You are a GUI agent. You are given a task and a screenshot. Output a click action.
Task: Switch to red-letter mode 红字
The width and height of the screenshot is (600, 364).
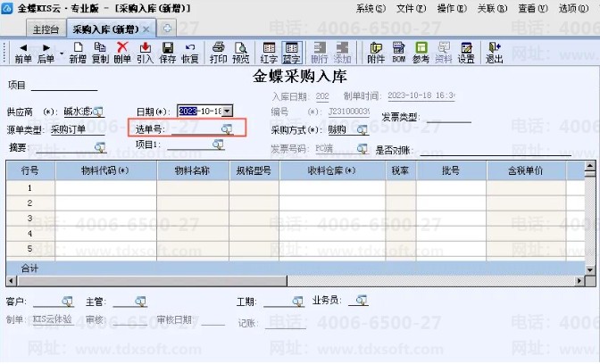tap(269, 53)
